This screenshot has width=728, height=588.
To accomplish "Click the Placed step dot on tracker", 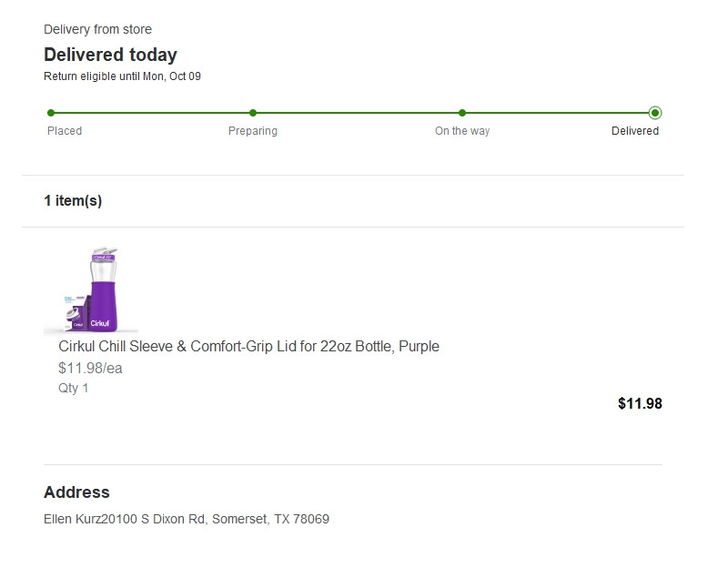I will (x=51, y=113).
